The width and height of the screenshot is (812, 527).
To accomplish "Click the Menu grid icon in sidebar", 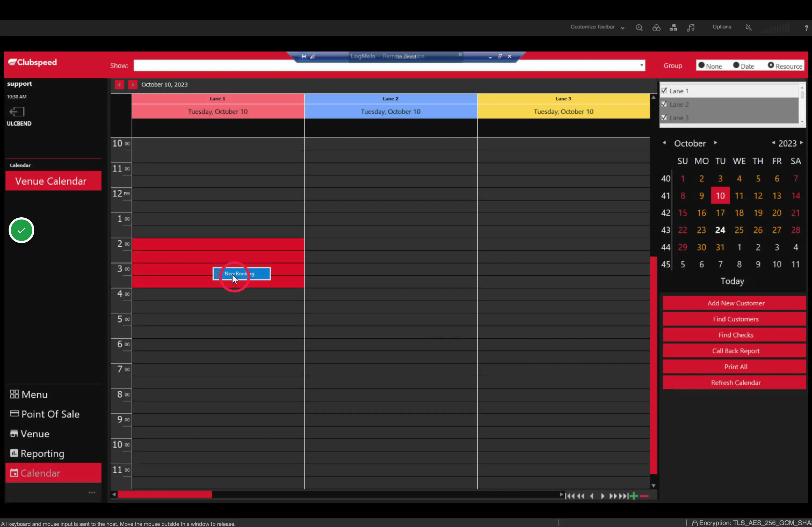I will [14, 394].
